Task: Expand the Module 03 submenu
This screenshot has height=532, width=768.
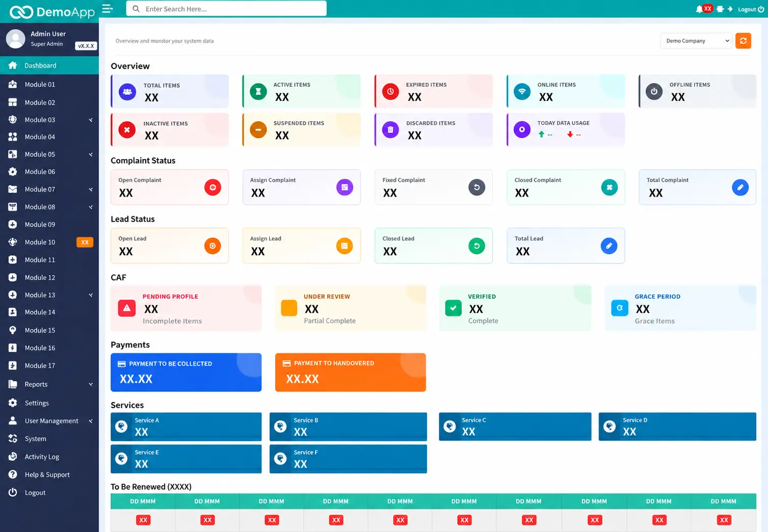Action: click(x=91, y=120)
